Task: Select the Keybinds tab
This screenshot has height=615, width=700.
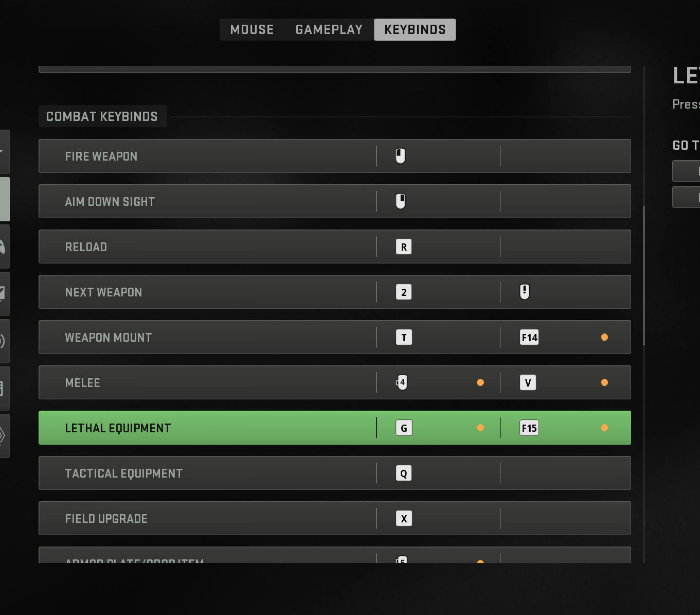Action: (x=415, y=29)
